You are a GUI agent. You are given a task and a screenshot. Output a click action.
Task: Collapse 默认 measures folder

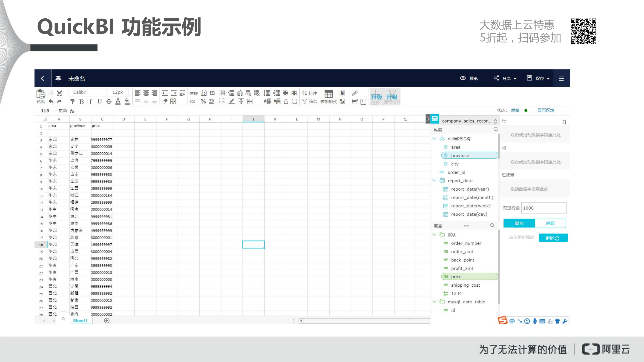tap(434, 235)
